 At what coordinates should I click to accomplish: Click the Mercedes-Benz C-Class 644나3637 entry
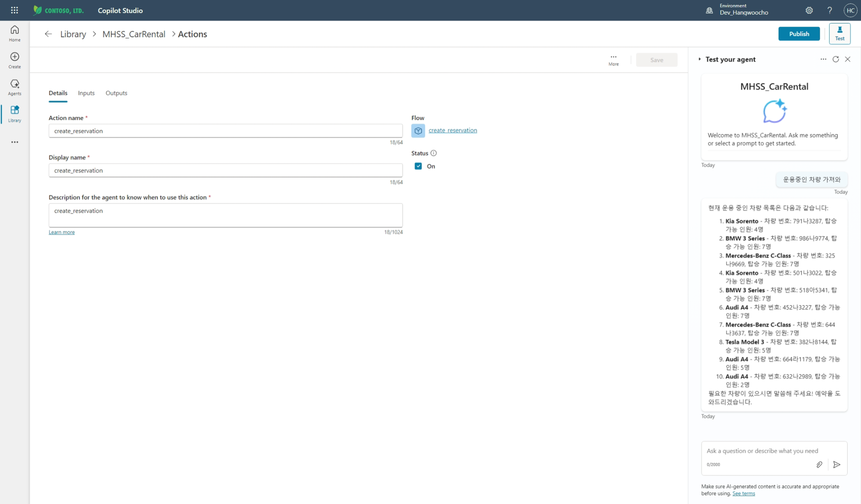tap(780, 329)
